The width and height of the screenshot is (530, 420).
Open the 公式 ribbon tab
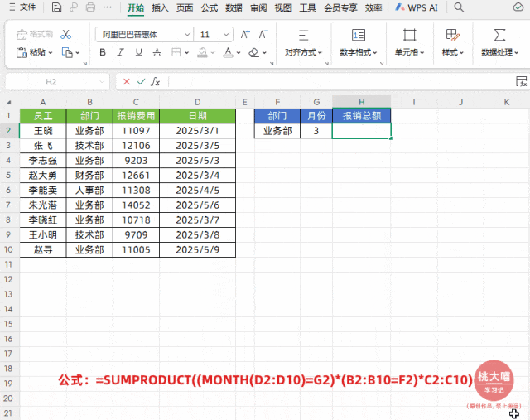click(x=210, y=7)
